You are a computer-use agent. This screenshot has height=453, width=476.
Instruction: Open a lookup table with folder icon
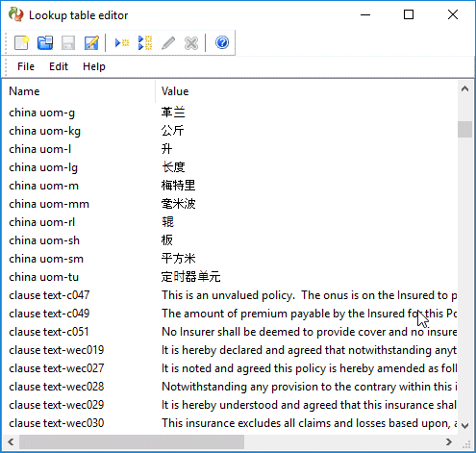click(x=45, y=43)
